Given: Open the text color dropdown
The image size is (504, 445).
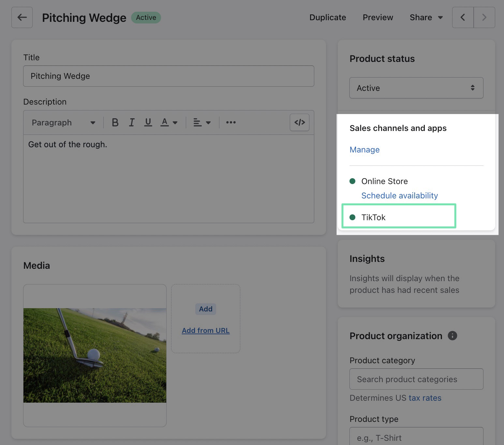Looking at the screenshot, I should point(169,122).
